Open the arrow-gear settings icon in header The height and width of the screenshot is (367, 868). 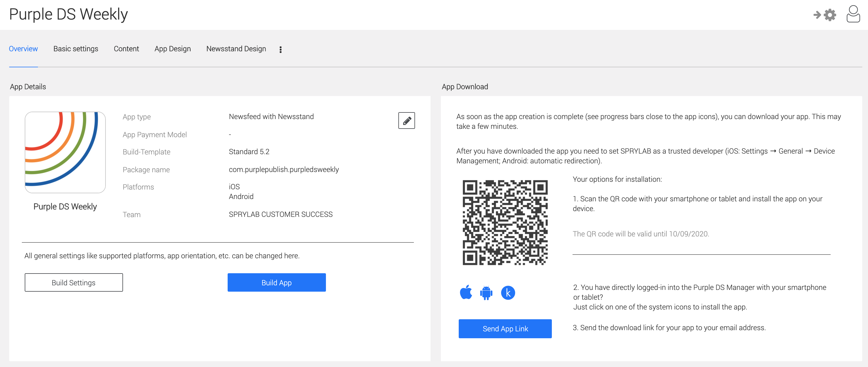tap(824, 15)
